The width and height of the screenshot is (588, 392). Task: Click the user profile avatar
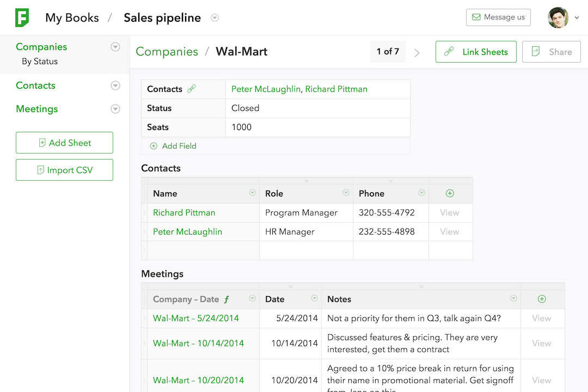558,17
